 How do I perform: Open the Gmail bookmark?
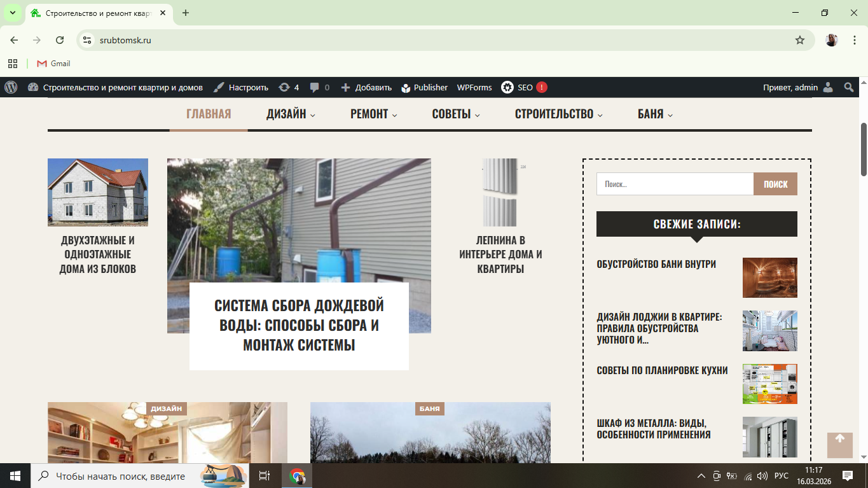coord(53,64)
